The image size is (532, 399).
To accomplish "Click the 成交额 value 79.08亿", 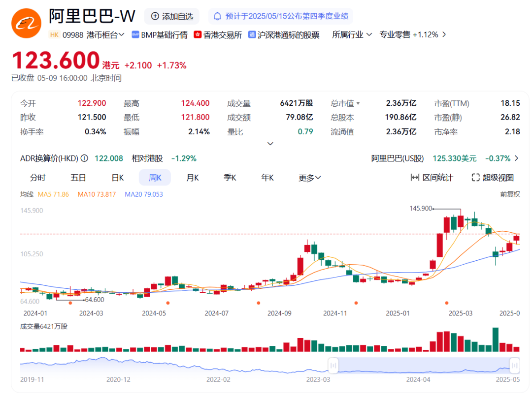I will pyautogui.click(x=299, y=117).
